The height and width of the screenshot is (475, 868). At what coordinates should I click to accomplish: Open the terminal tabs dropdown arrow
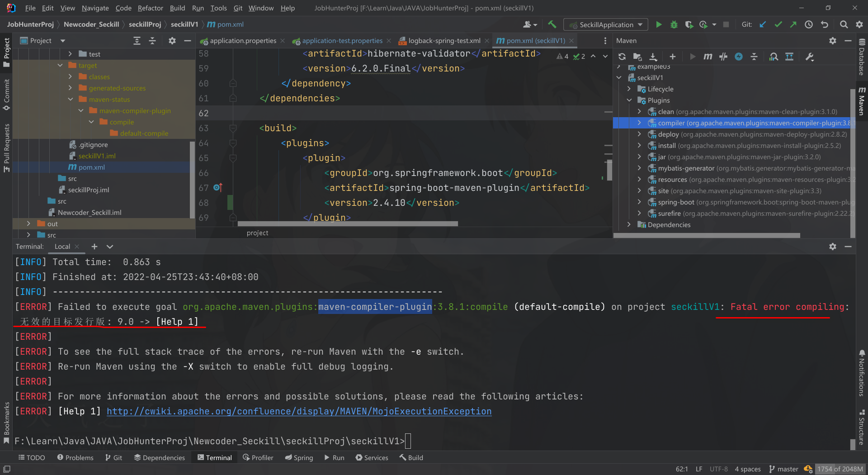tap(110, 247)
